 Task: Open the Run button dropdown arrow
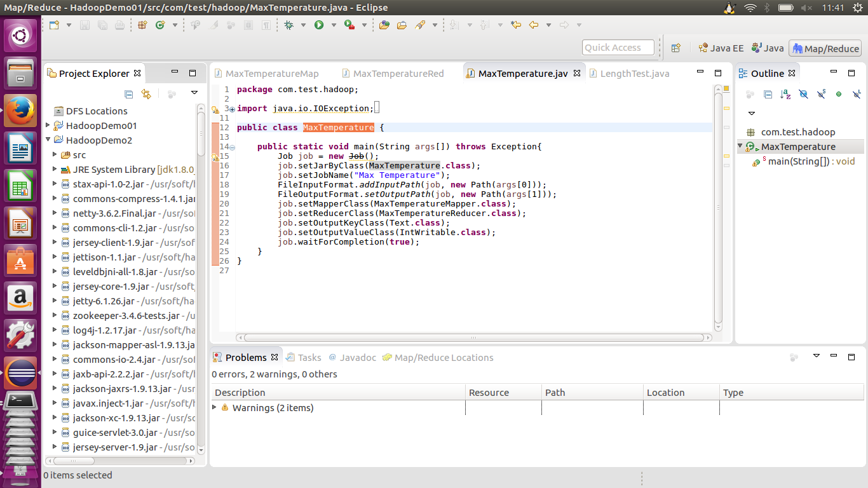tap(334, 25)
